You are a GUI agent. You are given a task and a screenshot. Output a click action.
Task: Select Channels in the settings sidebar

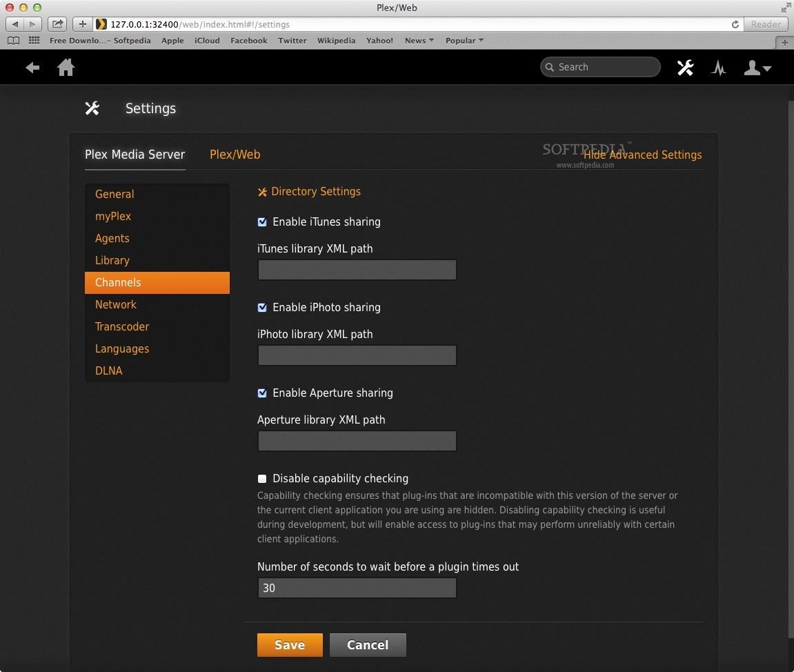tap(157, 283)
